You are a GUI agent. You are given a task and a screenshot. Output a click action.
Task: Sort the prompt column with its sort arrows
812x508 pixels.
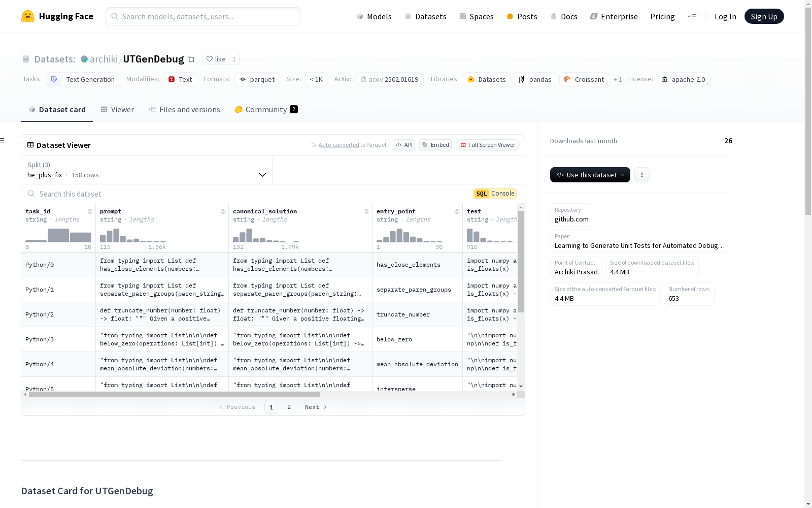pyautogui.click(x=223, y=211)
